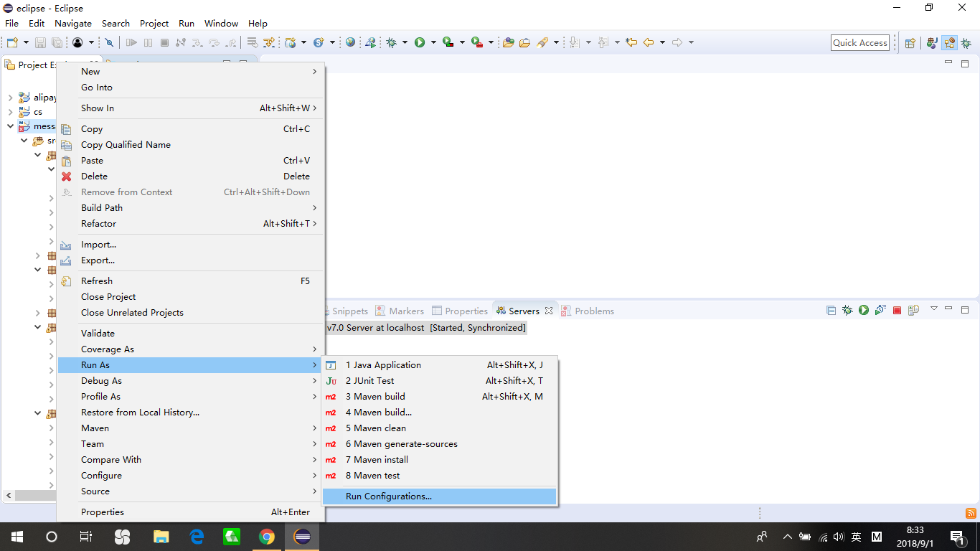Click the Open Perspective icon
Image resolution: width=980 pixels, height=551 pixels.
tap(910, 43)
